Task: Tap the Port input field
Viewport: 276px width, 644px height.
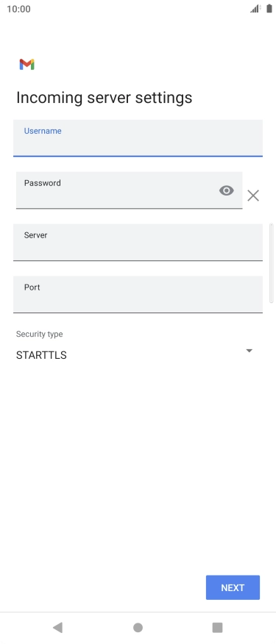Action: click(x=138, y=295)
